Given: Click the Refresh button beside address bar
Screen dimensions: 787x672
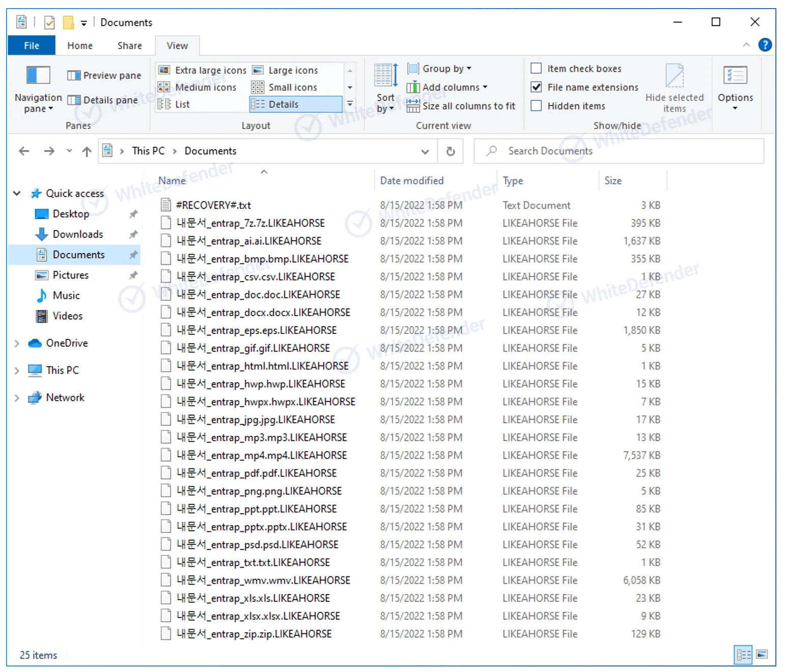Looking at the screenshot, I should 451,151.
